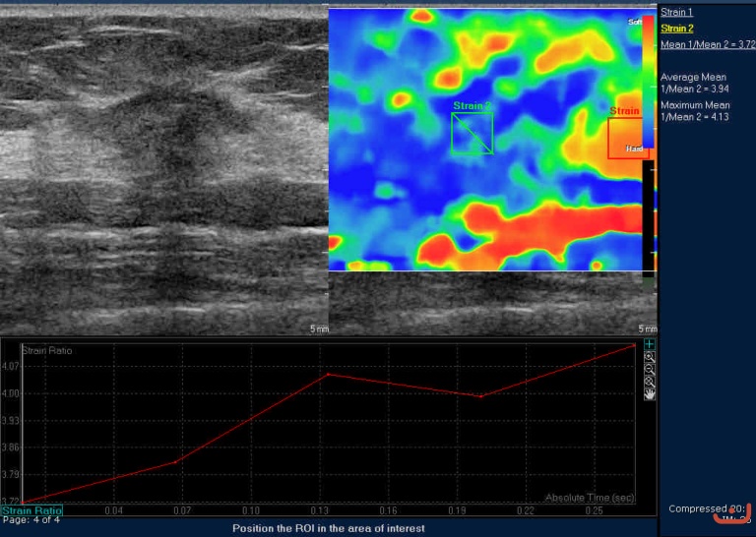Select the highlighted Strain 2 link
756x537 pixels.
coord(676,29)
